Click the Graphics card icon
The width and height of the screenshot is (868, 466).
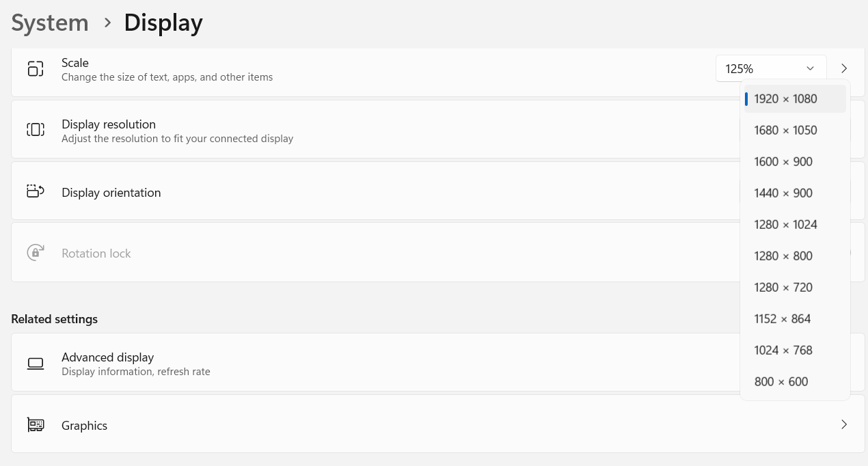coord(36,425)
